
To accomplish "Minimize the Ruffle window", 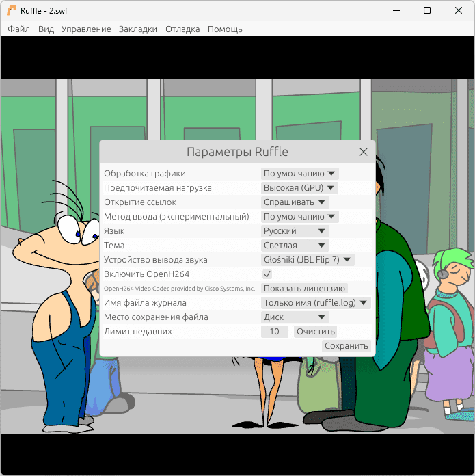I will click(x=396, y=11).
